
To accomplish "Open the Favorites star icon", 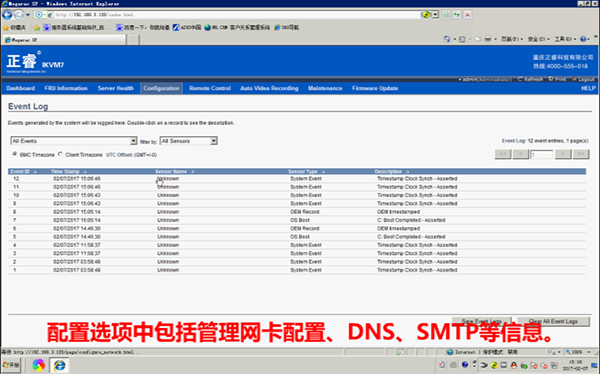I will coord(6,28).
